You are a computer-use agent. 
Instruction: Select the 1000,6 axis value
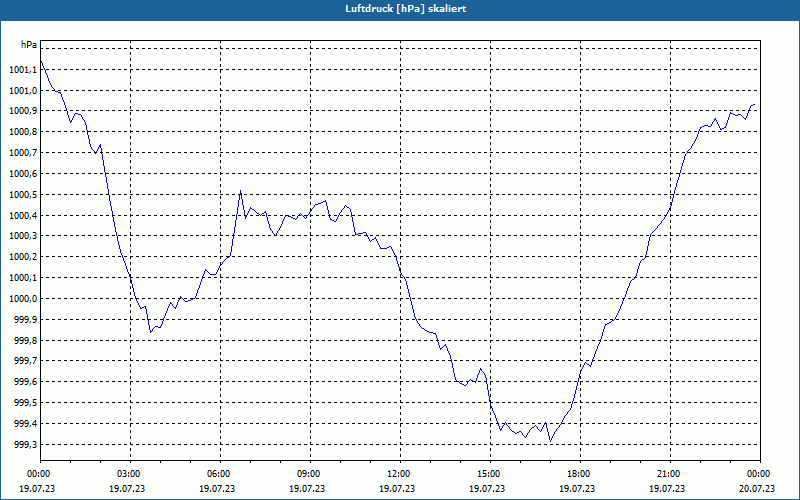(23, 174)
